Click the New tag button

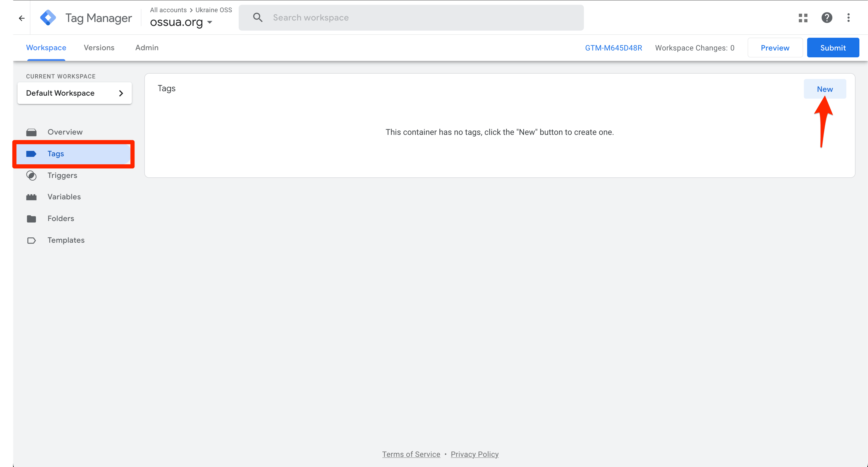click(x=825, y=89)
